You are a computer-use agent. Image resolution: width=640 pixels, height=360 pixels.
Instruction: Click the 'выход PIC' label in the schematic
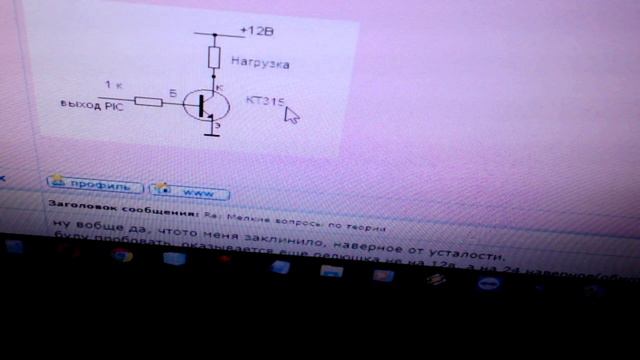pyautogui.click(x=91, y=105)
